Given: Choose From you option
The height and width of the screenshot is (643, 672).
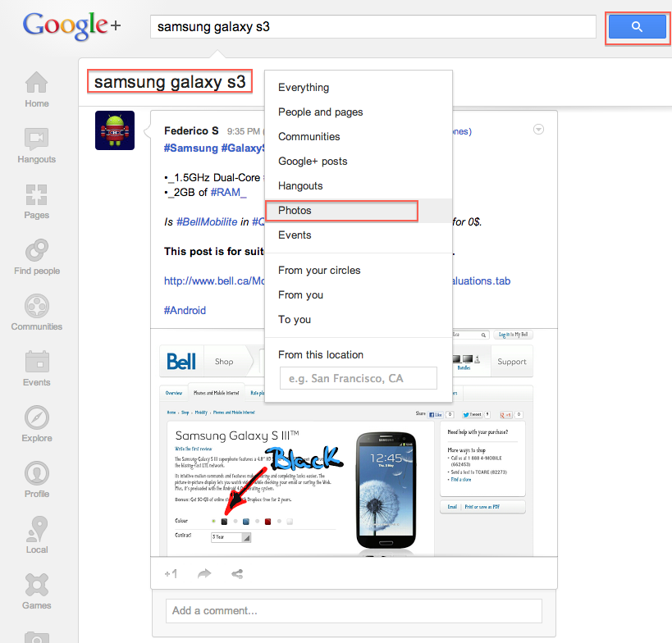Looking at the screenshot, I should click(359, 295).
